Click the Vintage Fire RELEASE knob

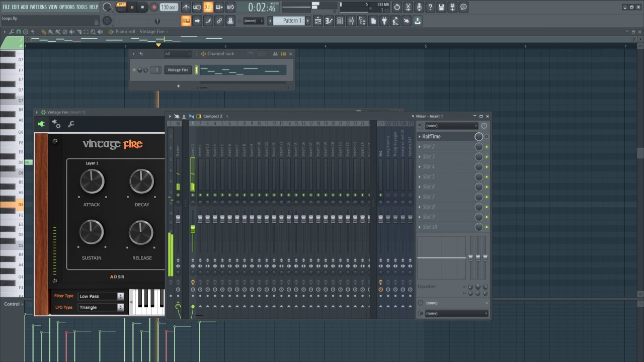(141, 233)
